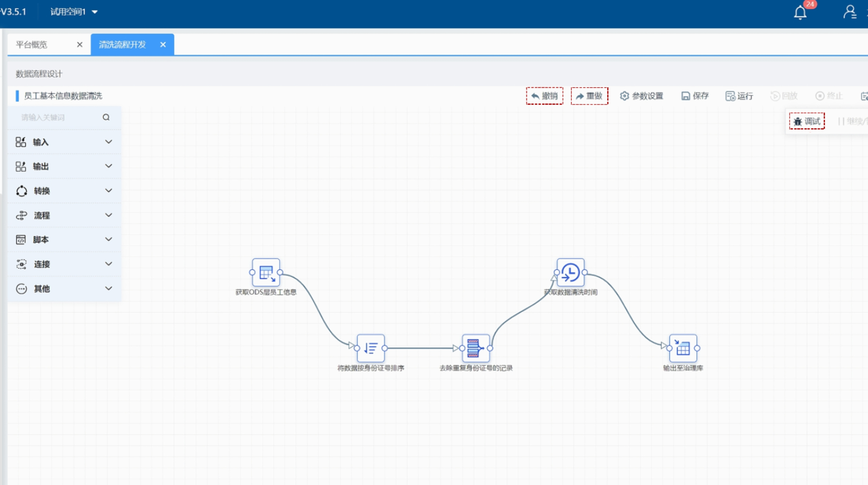Screen dimensions: 868x485
Task: Switch to the 平台概览 tab
Action: click(32, 45)
